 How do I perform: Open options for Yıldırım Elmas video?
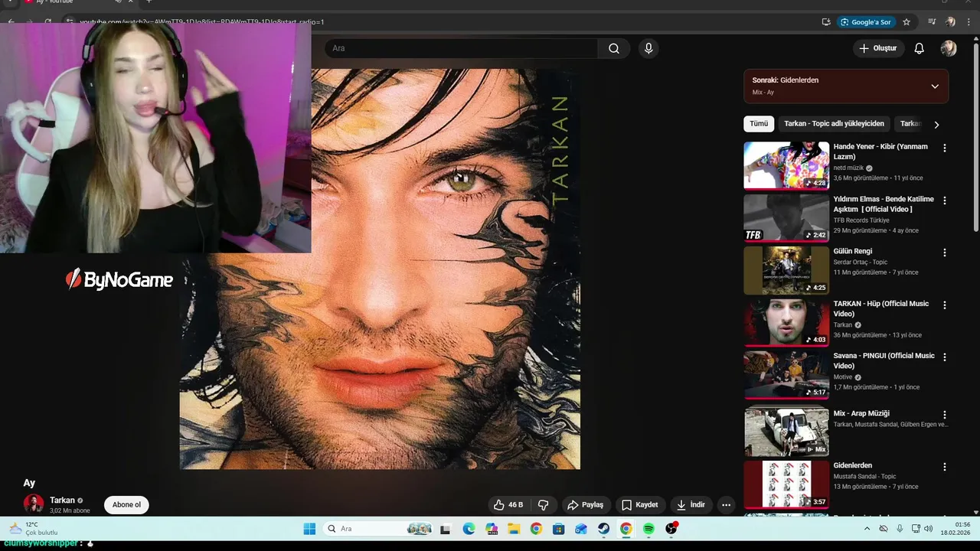pyautogui.click(x=944, y=201)
